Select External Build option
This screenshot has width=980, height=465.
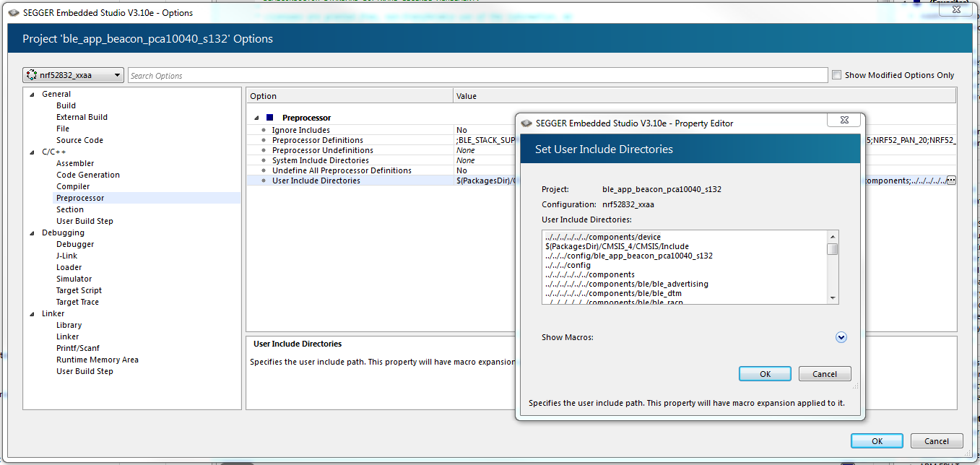(x=82, y=117)
